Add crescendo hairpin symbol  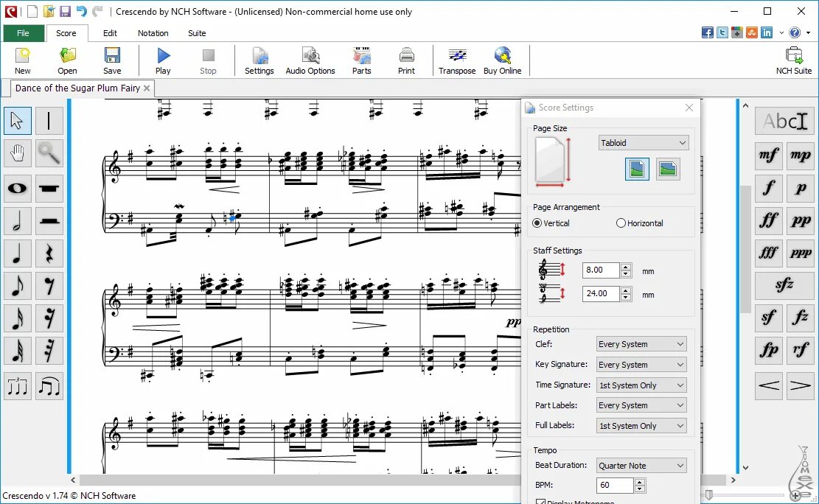(x=768, y=386)
